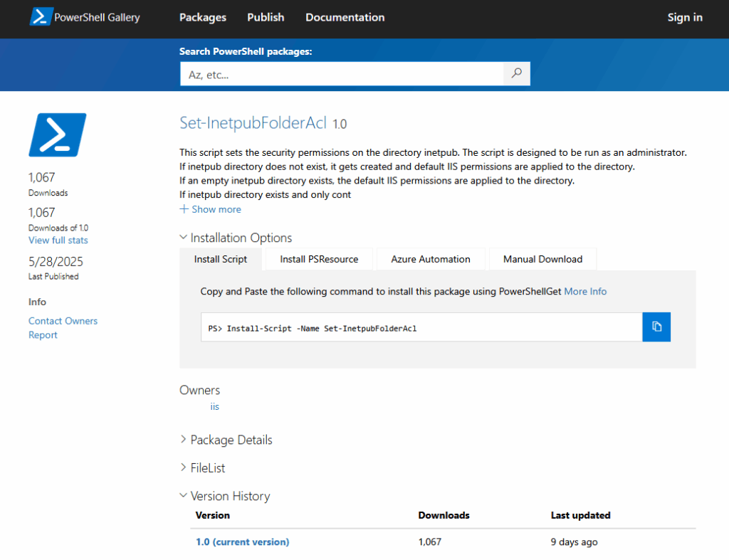This screenshot has width=729, height=560.
Task: Open the Packages menu item
Action: (203, 17)
